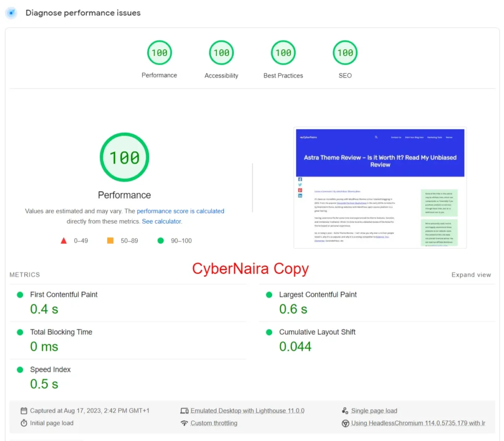504x441 pixels.
Task: Click the Lighthouse logo next to Diagnose performance issues
Action: click(x=11, y=13)
